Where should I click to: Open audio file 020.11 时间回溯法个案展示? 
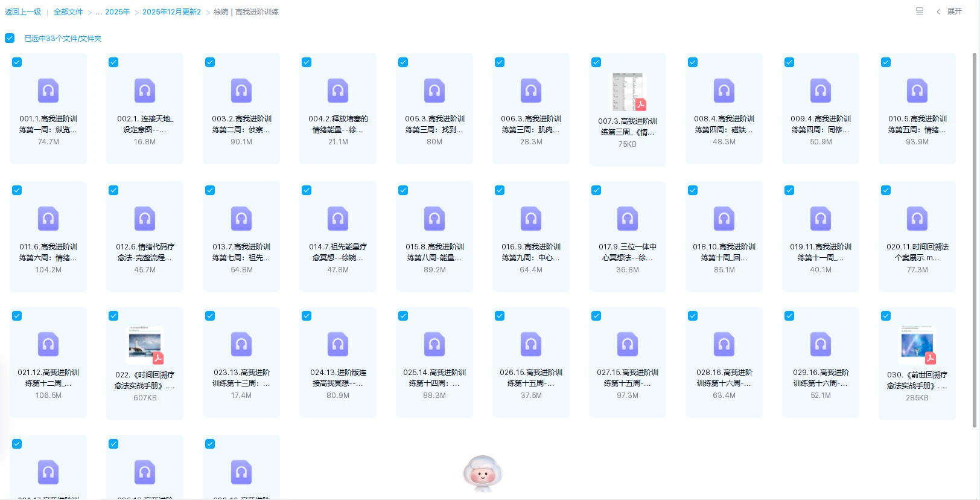pyautogui.click(x=917, y=219)
